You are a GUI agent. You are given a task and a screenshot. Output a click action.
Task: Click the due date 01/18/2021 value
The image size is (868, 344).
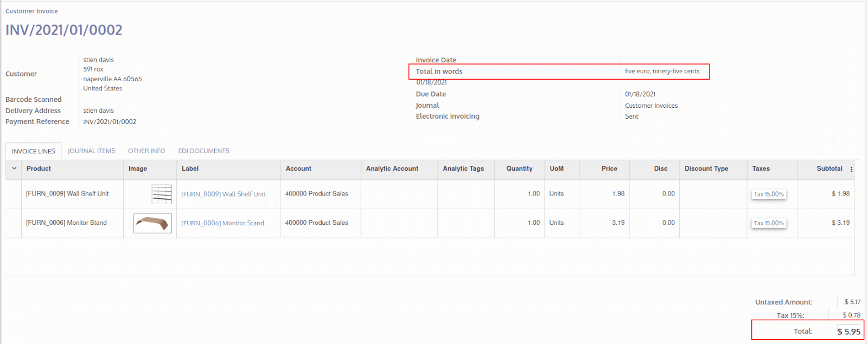pyautogui.click(x=640, y=94)
